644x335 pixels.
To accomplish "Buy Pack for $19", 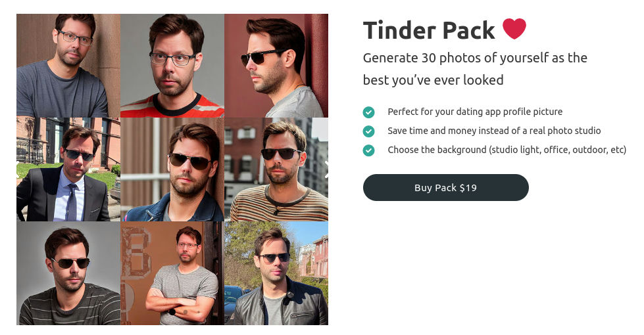I will tap(445, 187).
